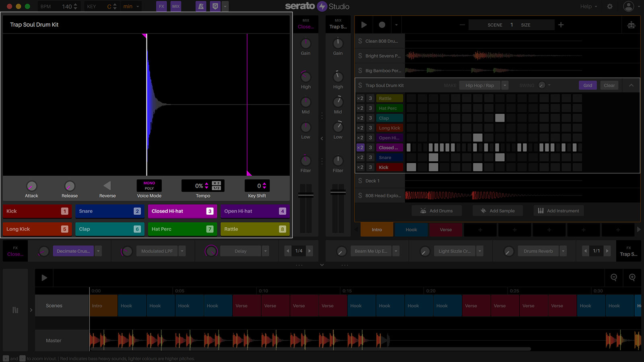The height and width of the screenshot is (362, 644).
Task: Open Drums Reverb effect dropdown arrow
Action: (563, 251)
